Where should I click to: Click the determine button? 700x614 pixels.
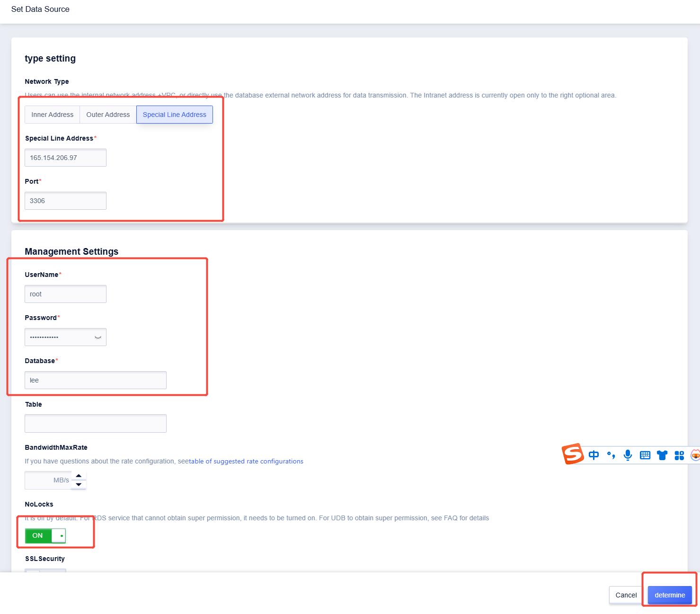pyautogui.click(x=670, y=595)
